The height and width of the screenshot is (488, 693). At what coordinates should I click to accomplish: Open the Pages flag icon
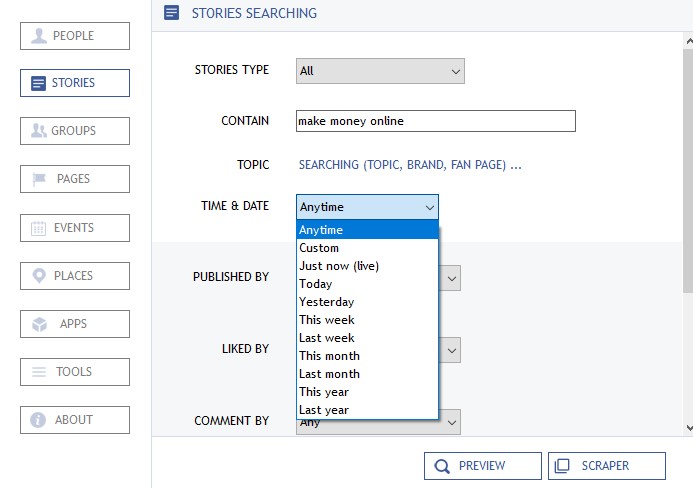(x=39, y=179)
